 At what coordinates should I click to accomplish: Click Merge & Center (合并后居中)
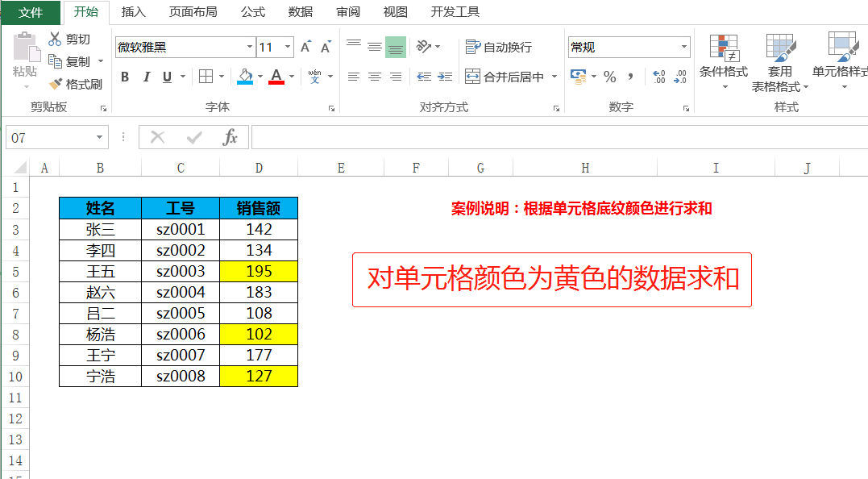[x=505, y=77]
